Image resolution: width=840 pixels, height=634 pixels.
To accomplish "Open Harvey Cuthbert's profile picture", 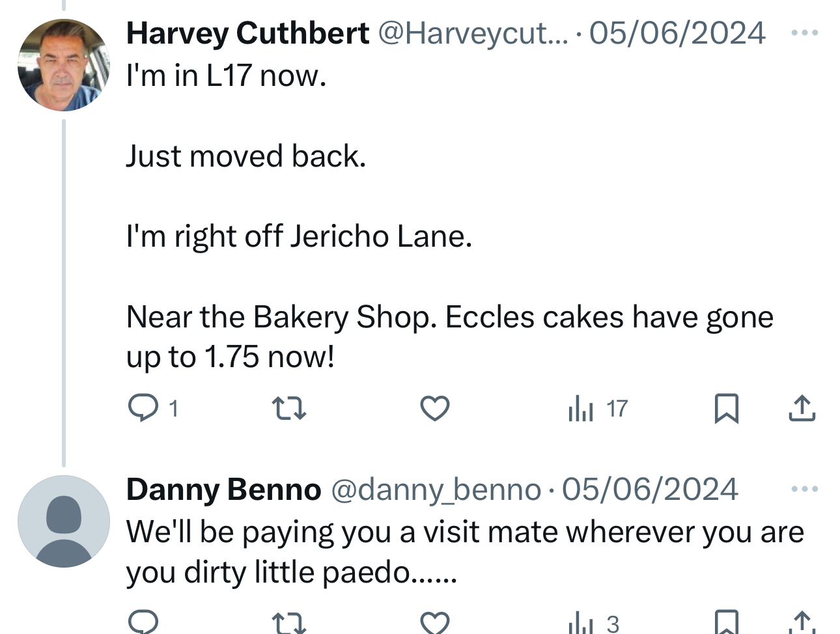I will [x=63, y=65].
